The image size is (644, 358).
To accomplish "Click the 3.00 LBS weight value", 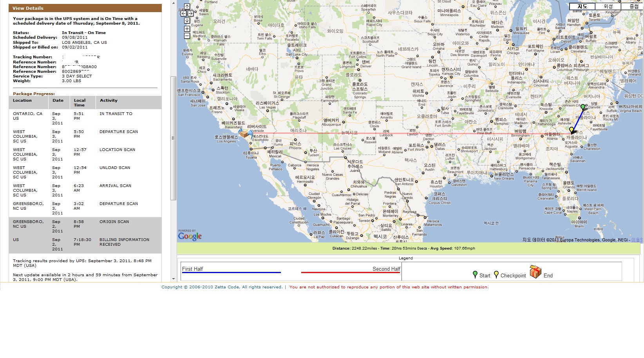I will pyautogui.click(x=71, y=81).
